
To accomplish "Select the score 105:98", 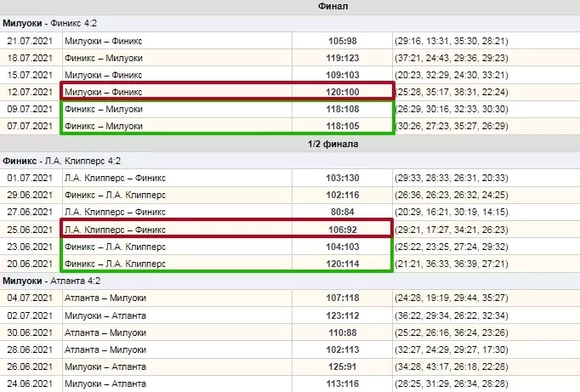I will coord(343,41).
